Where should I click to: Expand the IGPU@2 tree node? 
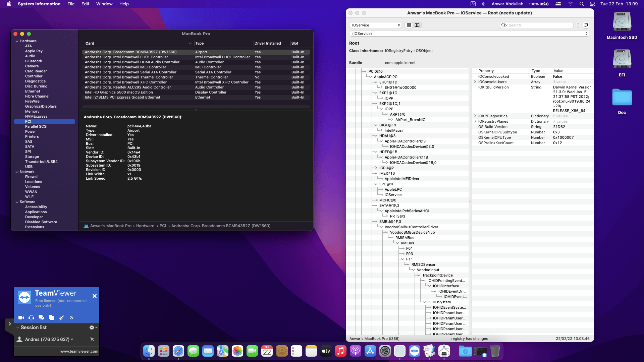376,168
